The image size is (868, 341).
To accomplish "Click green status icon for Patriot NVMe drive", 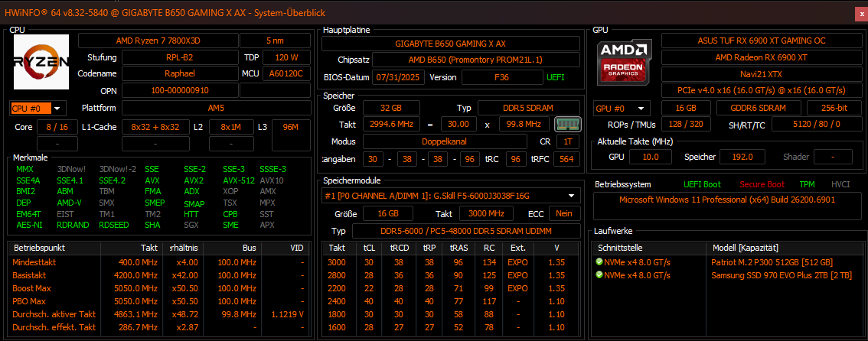I will point(599,262).
